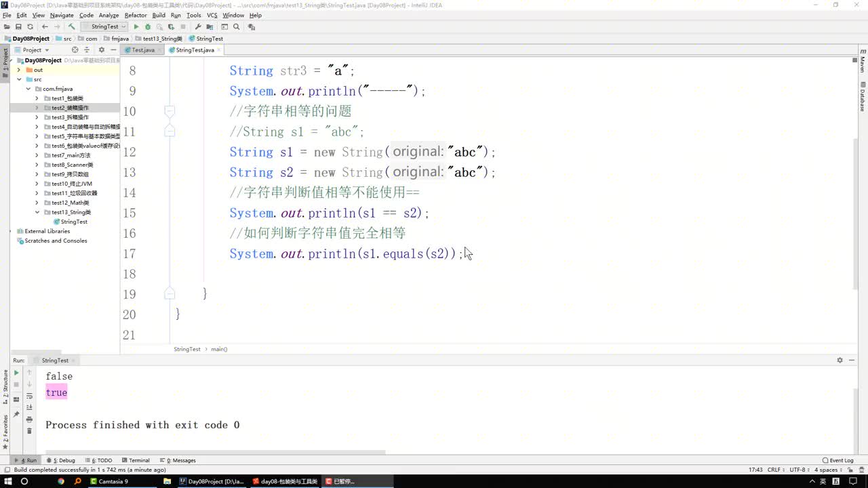Toggle code folding marker on line 19
Screen dimensions: 868x488
point(170,294)
